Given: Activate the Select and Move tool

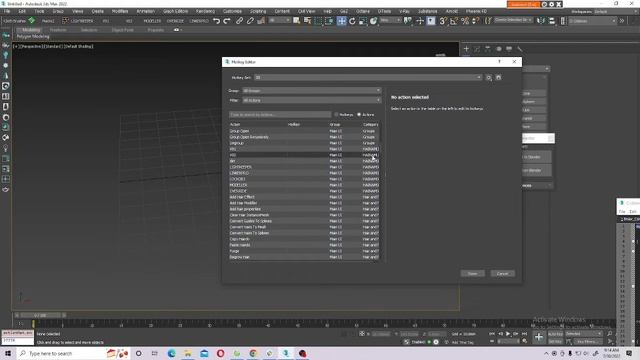Looking at the screenshot, I should tap(342, 21).
